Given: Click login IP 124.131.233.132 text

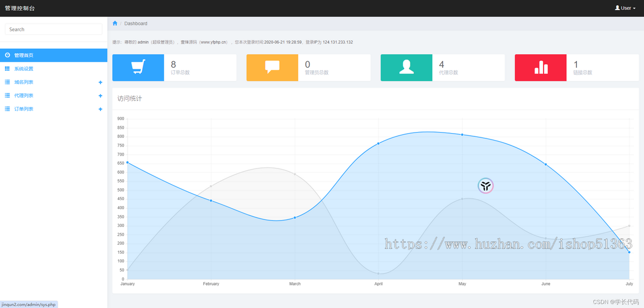Looking at the screenshot, I should [x=338, y=42].
